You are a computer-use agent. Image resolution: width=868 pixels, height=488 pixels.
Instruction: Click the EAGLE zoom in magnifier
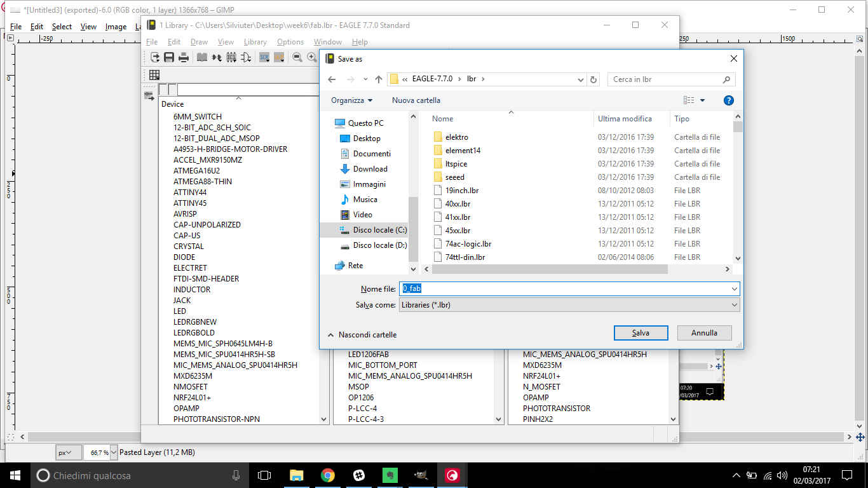coord(311,57)
